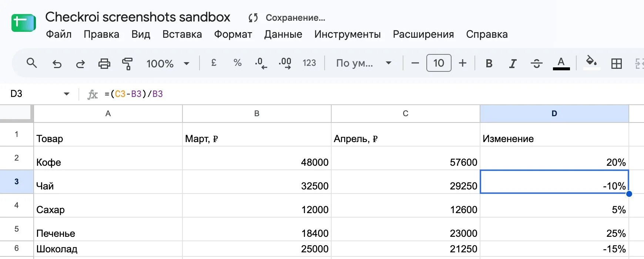Open the Вставка menu

pos(182,34)
